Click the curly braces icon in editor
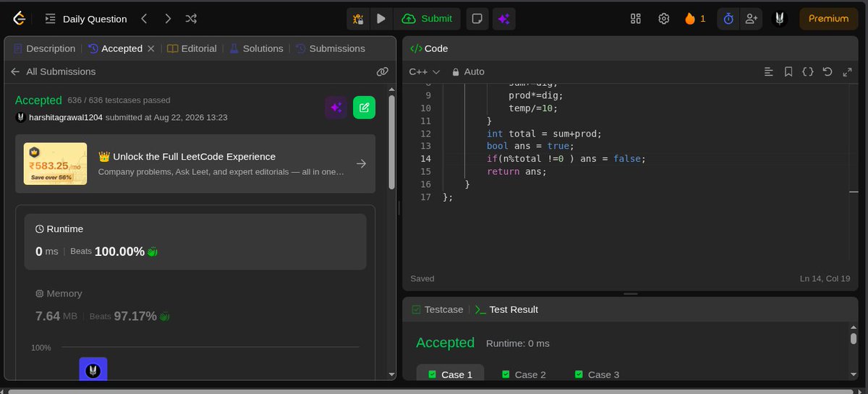This screenshot has height=394, width=868. 808,72
